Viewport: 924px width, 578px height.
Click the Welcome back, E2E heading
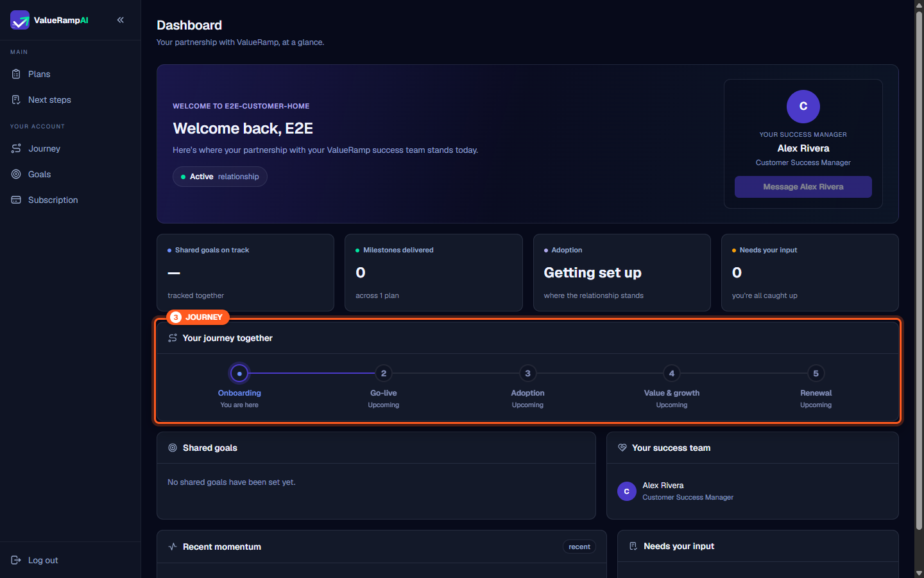pyautogui.click(x=243, y=128)
